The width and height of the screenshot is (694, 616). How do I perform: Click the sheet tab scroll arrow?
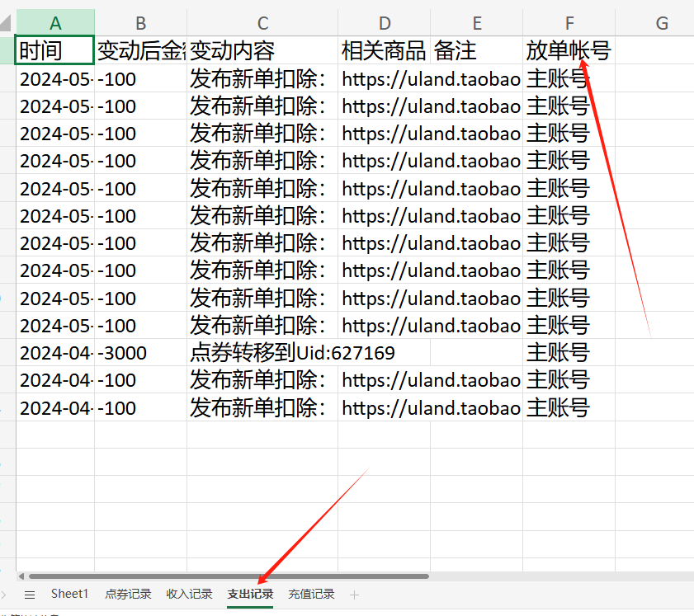[4, 595]
